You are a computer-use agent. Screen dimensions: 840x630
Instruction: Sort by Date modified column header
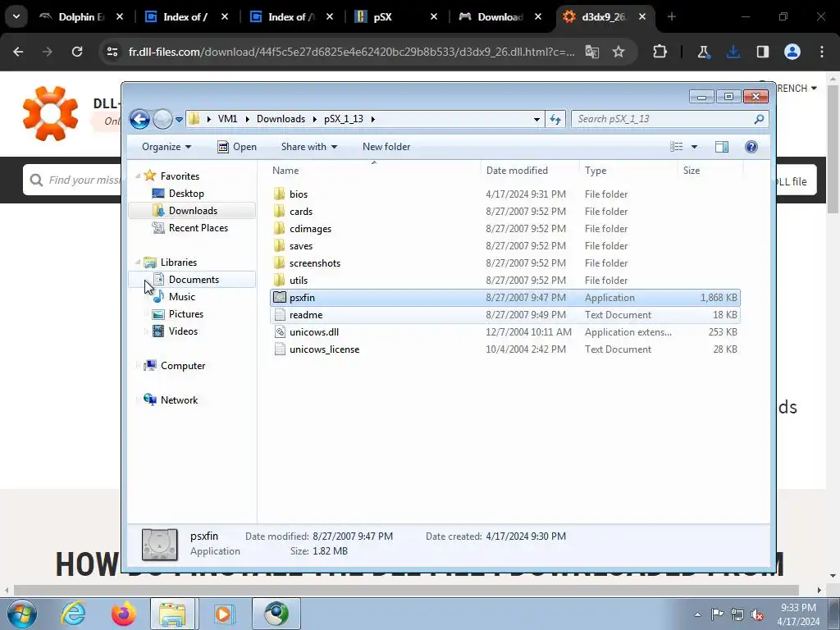point(530,171)
